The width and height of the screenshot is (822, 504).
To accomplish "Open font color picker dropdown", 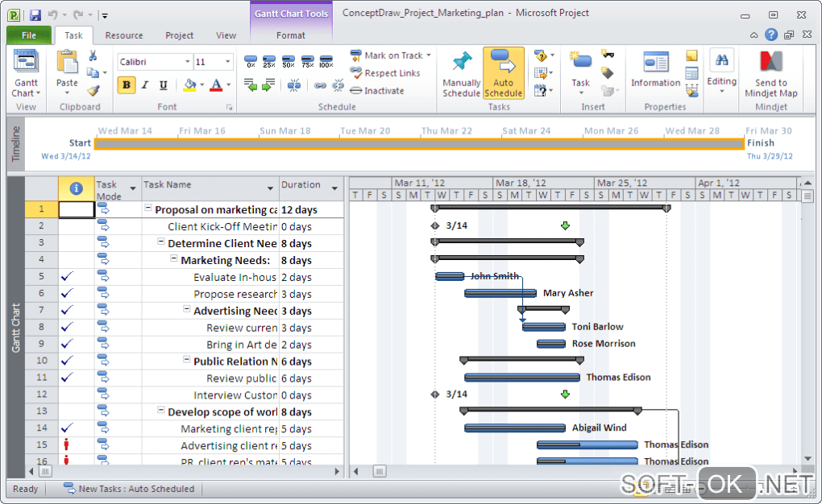I will click(229, 85).
